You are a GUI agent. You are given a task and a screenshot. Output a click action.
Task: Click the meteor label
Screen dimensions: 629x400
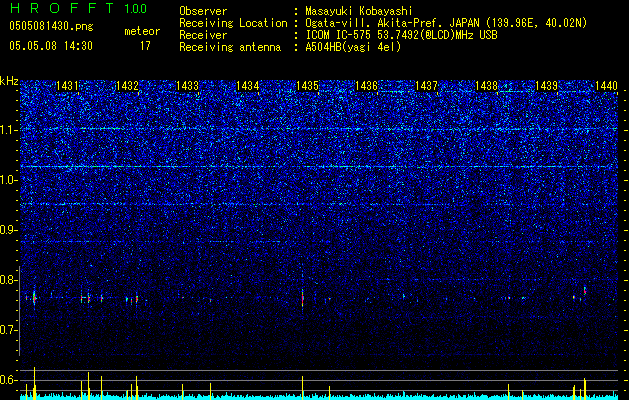tap(142, 31)
